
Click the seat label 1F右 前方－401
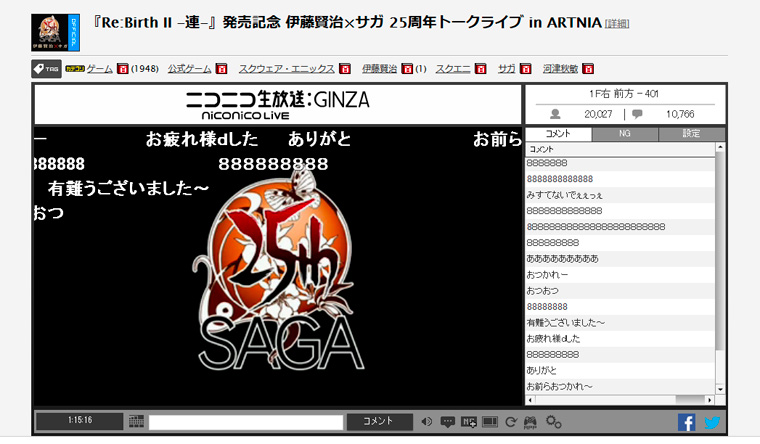pos(624,94)
